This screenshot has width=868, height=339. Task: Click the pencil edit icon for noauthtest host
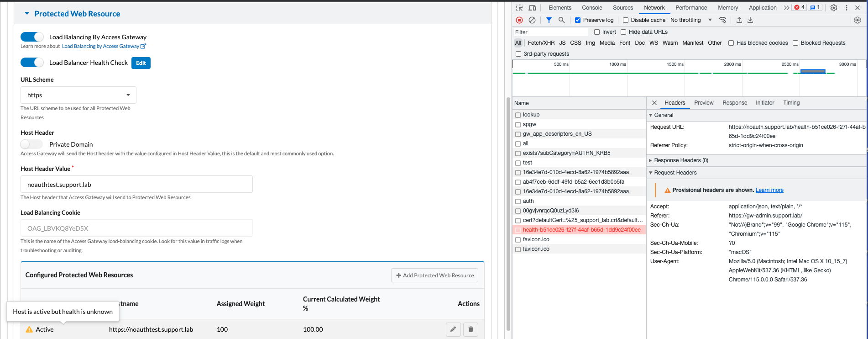click(x=453, y=329)
